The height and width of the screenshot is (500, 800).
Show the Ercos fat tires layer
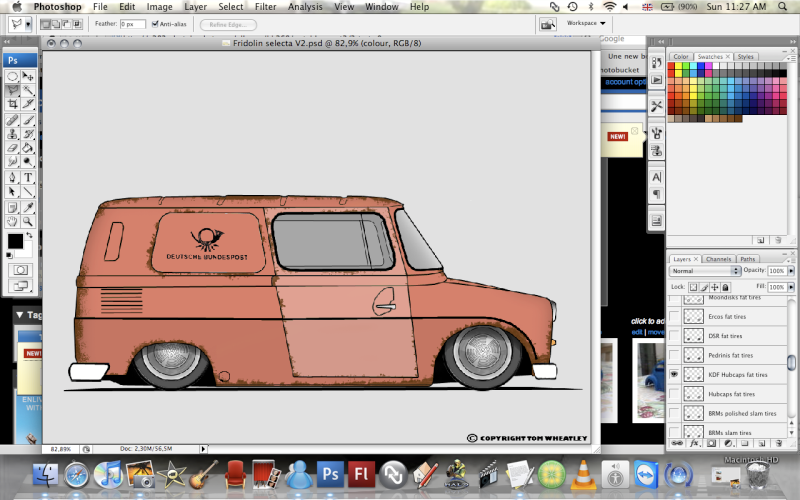674,316
